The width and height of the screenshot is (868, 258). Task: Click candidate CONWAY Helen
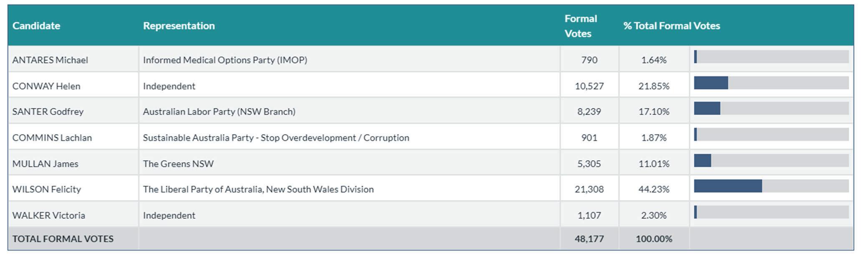tap(46, 86)
